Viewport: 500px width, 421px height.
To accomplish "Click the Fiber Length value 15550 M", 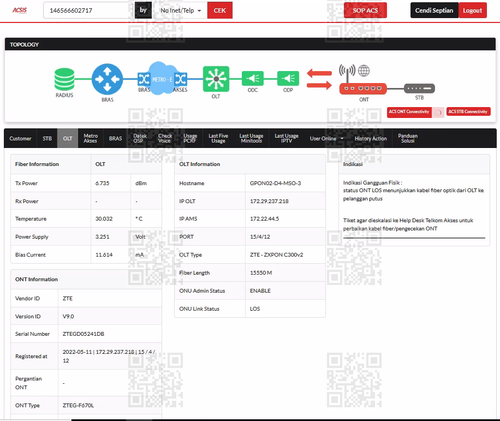I will (x=261, y=273).
